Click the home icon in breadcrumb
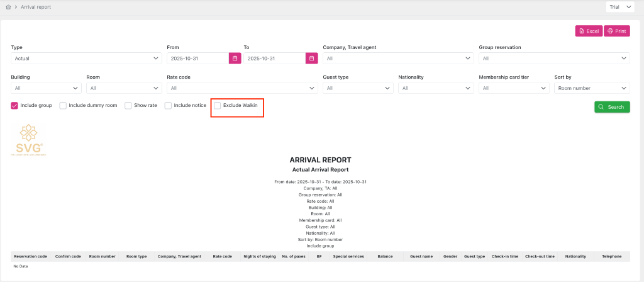644x282 pixels. 8,7
